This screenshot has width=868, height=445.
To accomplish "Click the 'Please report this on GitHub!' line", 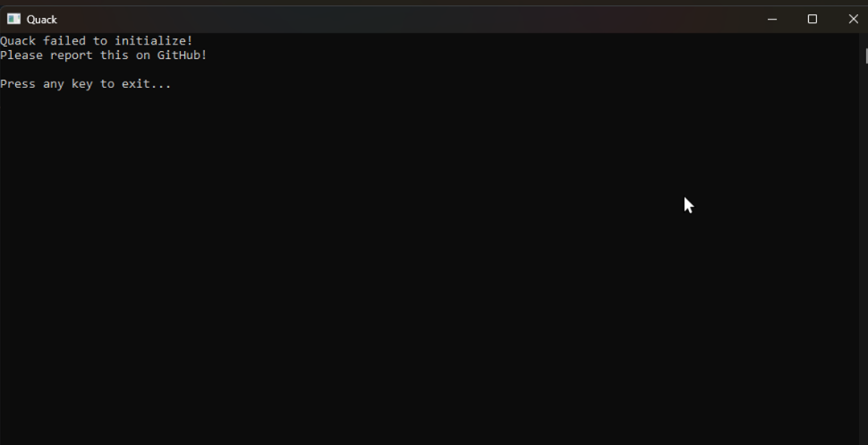I will pos(104,55).
